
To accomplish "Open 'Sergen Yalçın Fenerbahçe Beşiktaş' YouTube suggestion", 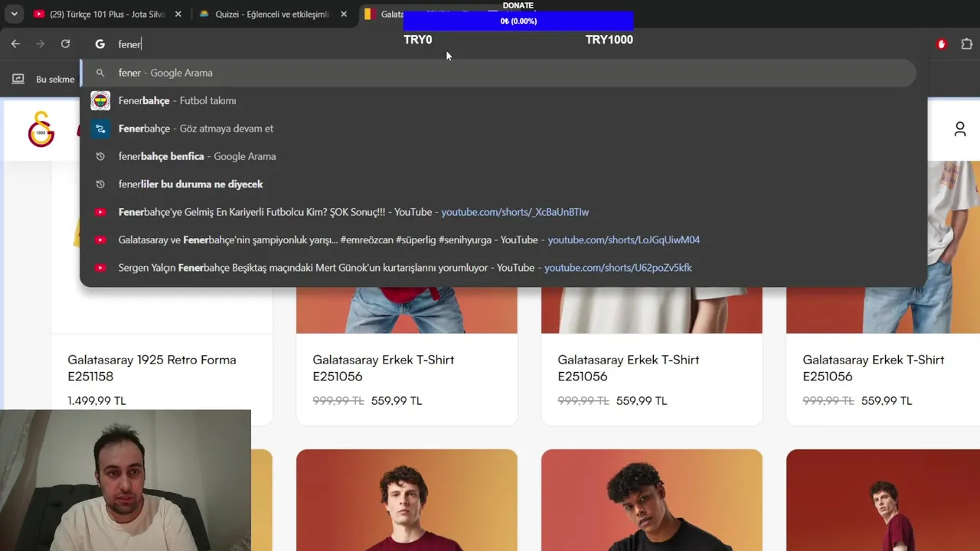I will (x=498, y=267).
